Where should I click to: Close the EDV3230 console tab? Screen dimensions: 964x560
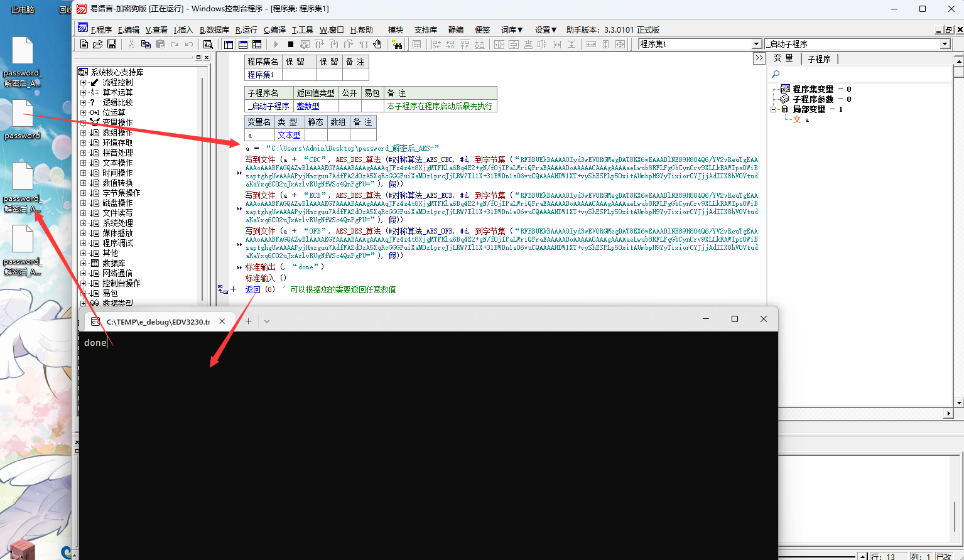(222, 321)
